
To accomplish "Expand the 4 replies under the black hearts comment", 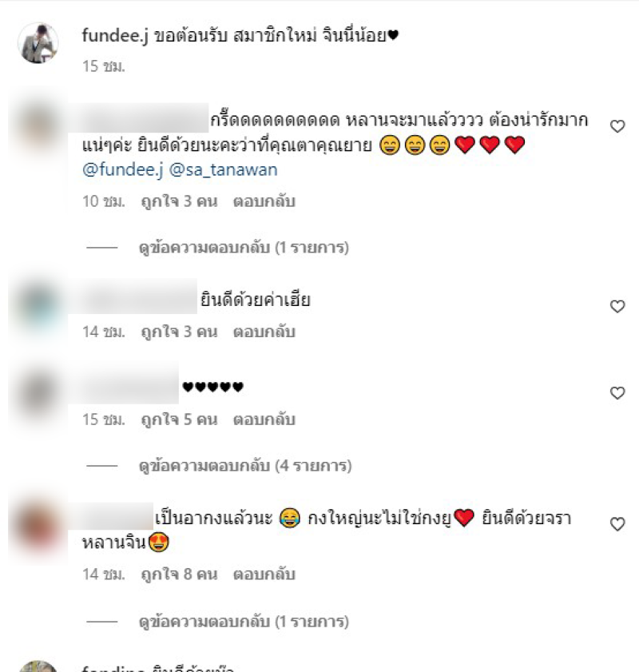I will (x=245, y=466).
